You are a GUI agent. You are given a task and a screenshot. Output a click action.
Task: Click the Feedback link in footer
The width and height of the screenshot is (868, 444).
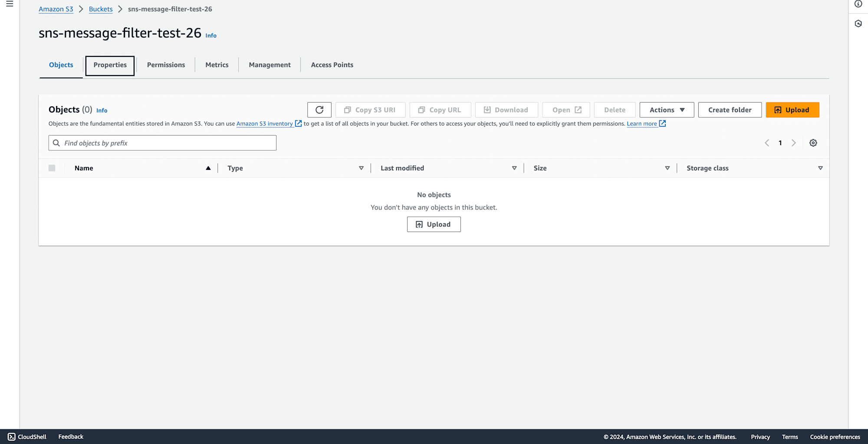71,437
